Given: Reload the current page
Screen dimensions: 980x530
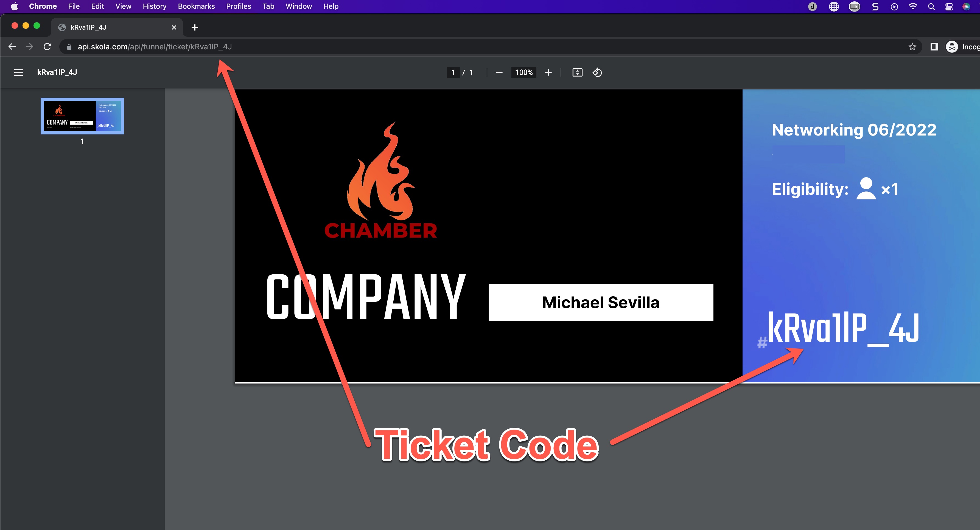Looking at the screenshot, I should coord(47,46).
